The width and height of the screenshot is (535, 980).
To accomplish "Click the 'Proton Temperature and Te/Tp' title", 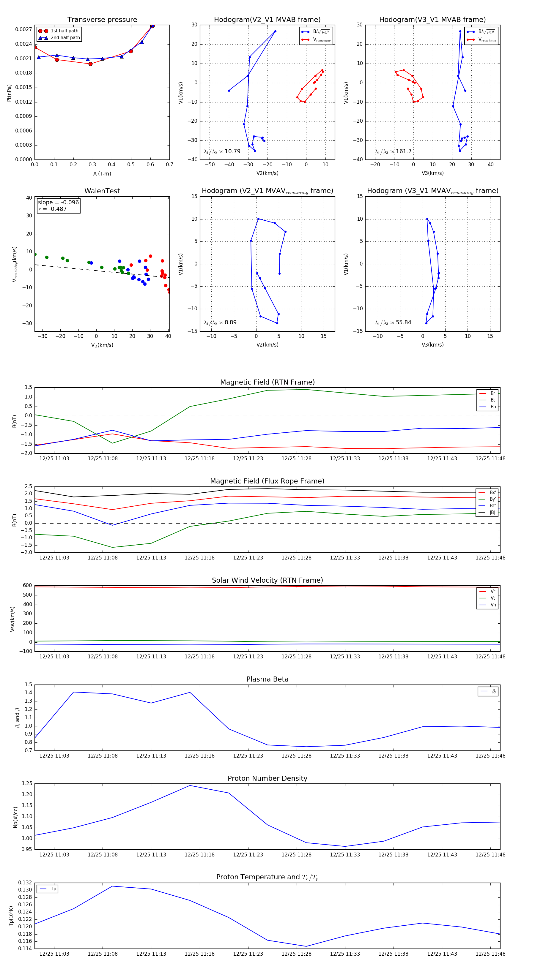I will tap(267, 877).
